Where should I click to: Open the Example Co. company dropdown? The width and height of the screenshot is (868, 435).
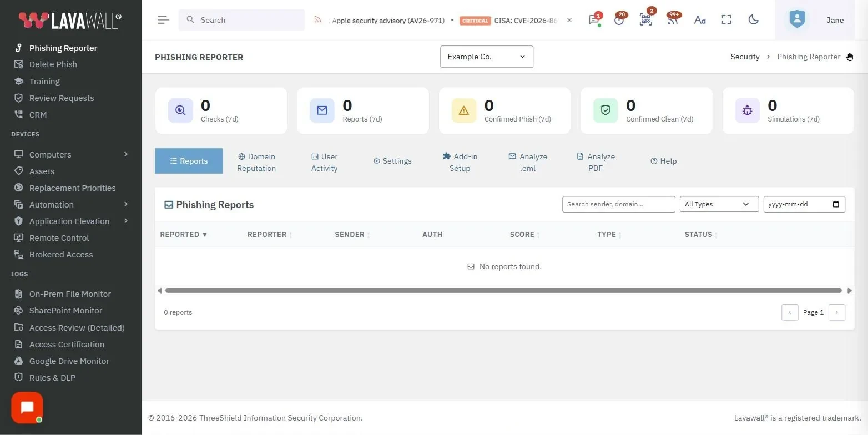click(487, 57)
